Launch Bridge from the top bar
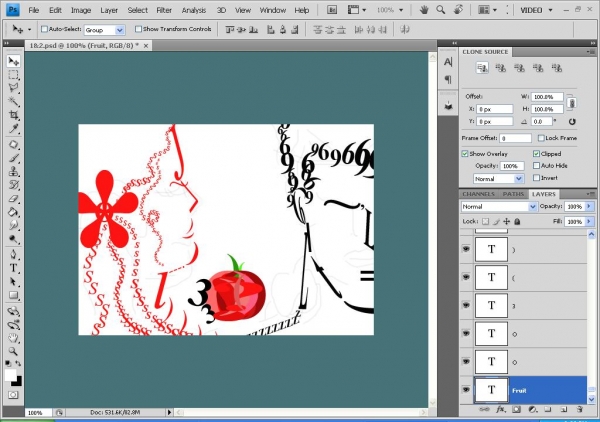Image resolution: width=600 pixels, height=422 pixels. [332, 10]
